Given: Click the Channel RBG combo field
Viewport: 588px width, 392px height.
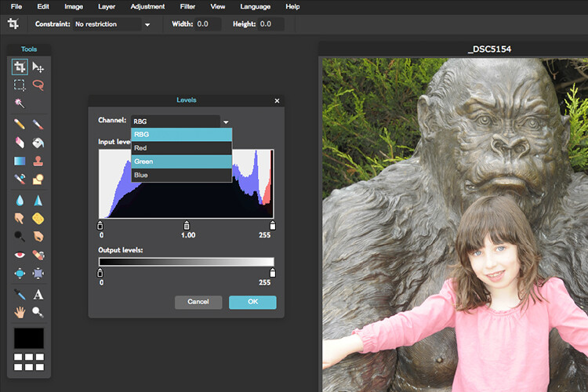Looking at the screenshot, I should click(176, 122).
